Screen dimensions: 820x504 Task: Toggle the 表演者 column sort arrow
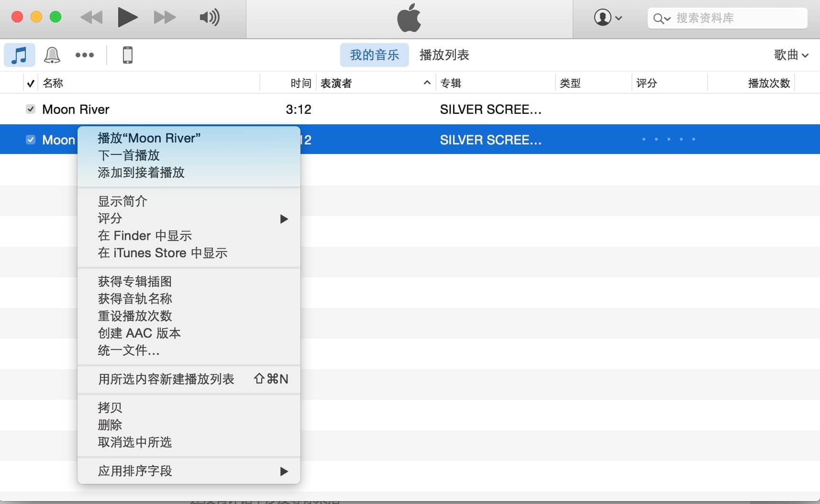point(427,83)
